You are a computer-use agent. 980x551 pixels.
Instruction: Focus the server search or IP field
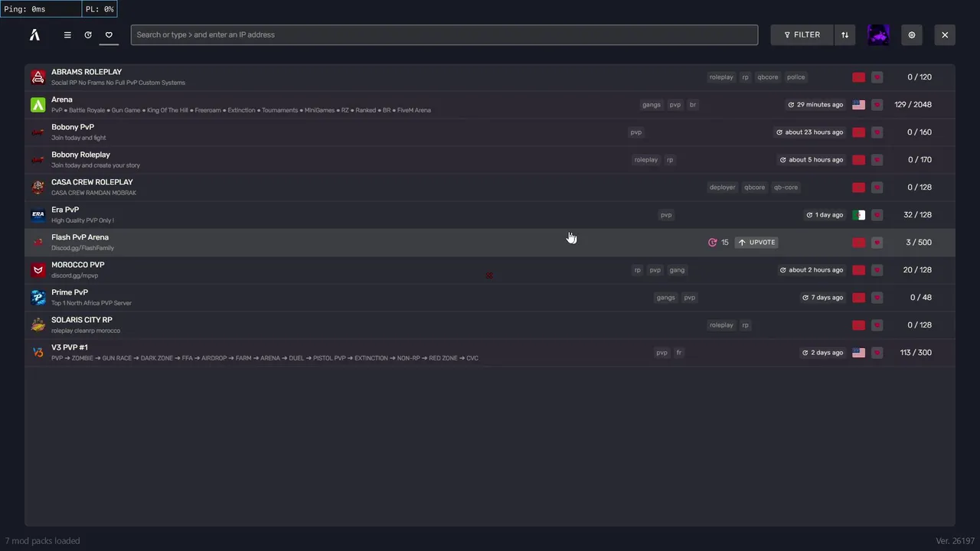click(444, 34)
